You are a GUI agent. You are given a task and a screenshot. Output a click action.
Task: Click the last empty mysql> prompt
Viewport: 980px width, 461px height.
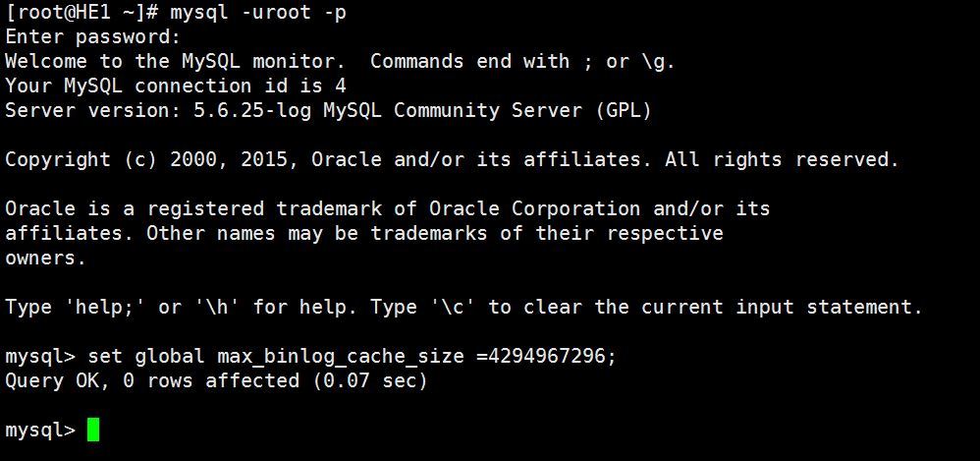coord(39,430)
